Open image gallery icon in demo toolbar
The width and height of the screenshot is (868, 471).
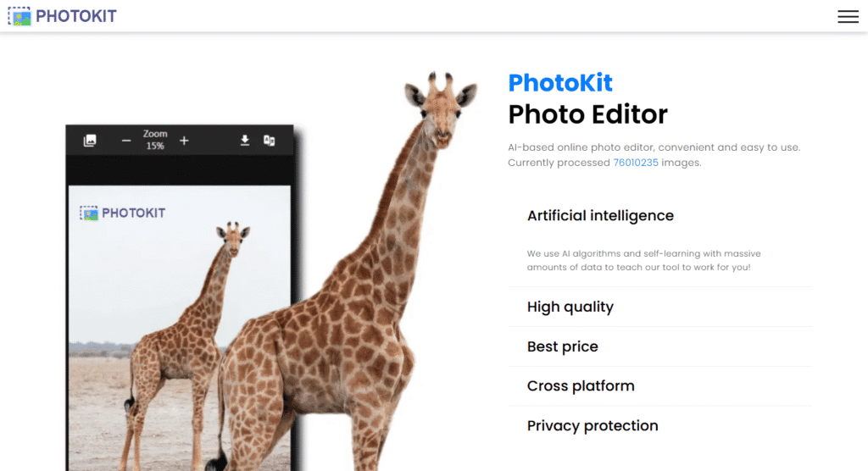click(90, 141)
